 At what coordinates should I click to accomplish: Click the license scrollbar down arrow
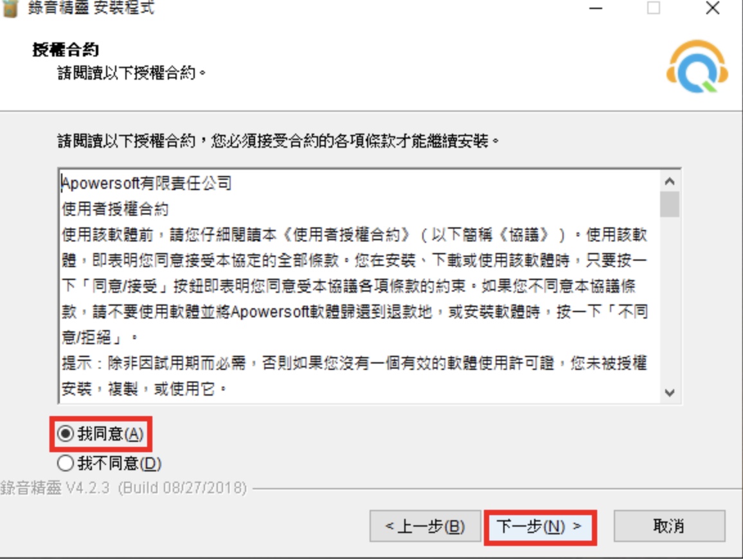(670, 392)
